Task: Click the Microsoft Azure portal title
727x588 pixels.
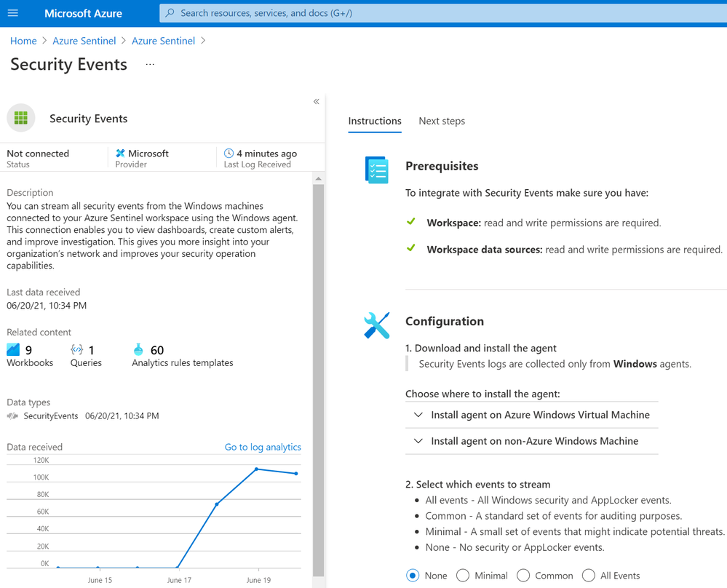Action: [84, 13]
